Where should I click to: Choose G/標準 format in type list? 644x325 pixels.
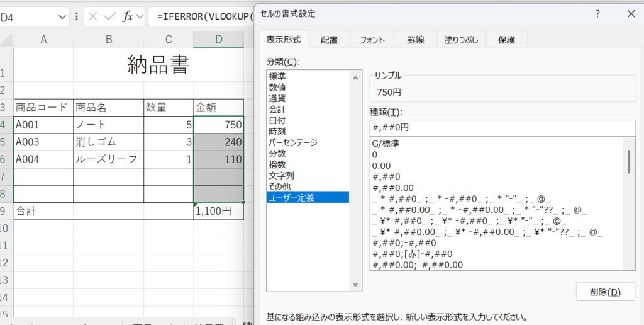(496, 144)
